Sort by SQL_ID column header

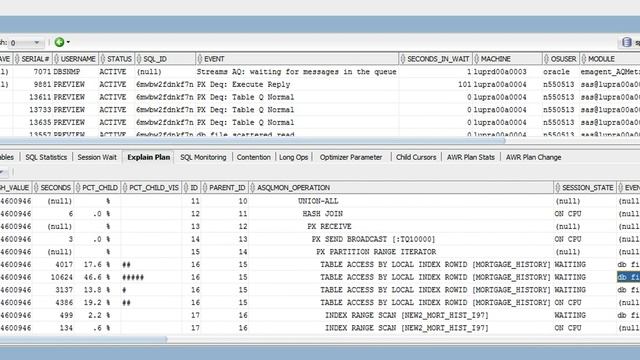click(x=165, y=59)
